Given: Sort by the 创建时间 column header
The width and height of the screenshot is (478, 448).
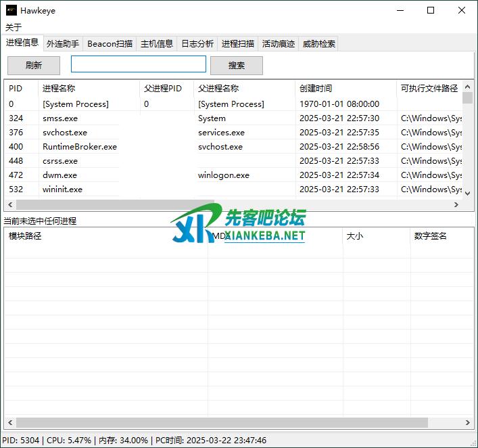Looking at the screenshot, I should 316,89.
